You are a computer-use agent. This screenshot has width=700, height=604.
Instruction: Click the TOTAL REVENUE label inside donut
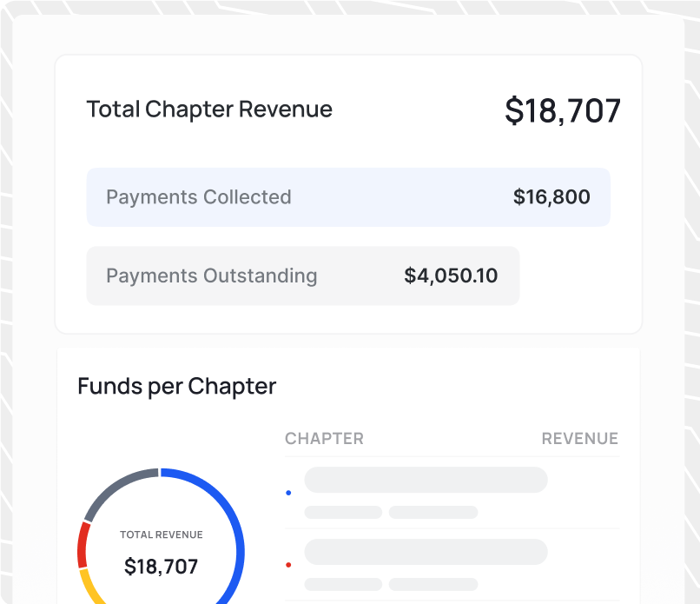(x=162, y=534)
